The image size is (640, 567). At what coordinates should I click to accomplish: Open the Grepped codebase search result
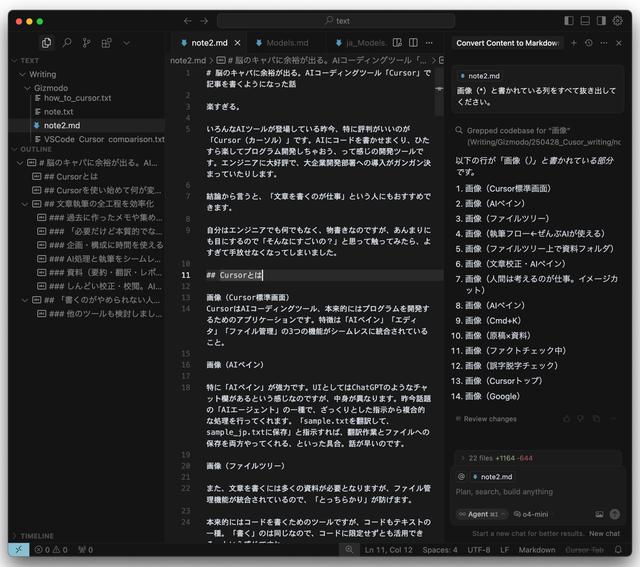coord(538,136)
